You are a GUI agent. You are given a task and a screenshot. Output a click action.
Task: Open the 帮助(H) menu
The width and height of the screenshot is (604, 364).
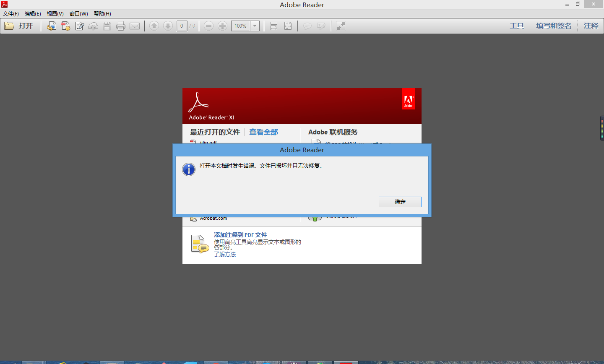[102, 14]
